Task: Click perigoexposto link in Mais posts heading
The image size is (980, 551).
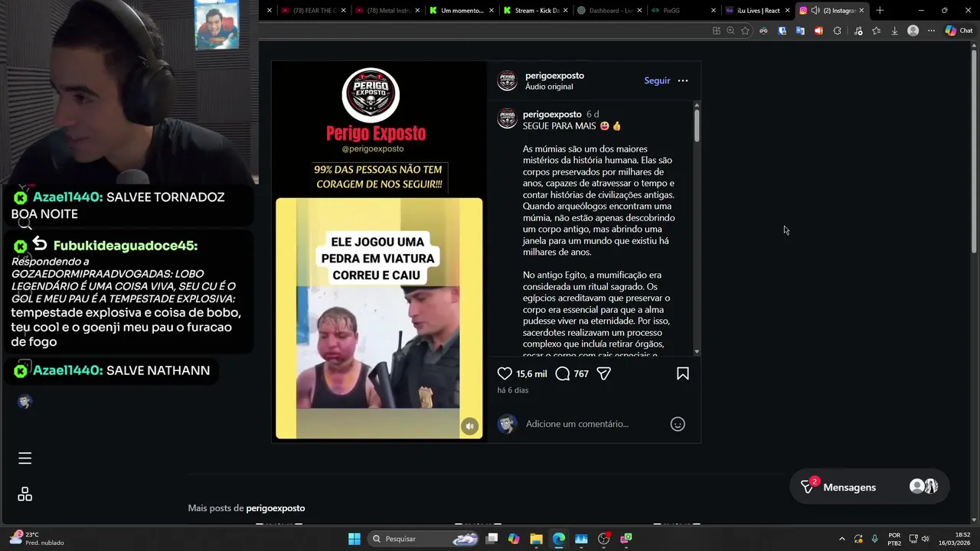Action: [276, 508]
